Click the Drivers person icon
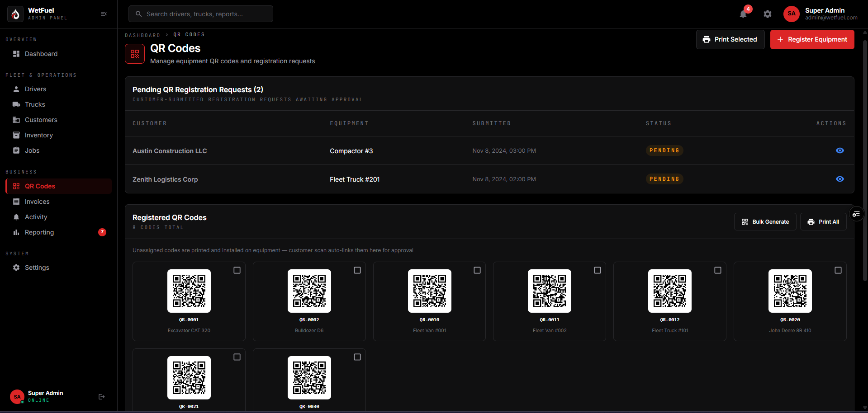868x413 pixels. [x=16, y=89]
